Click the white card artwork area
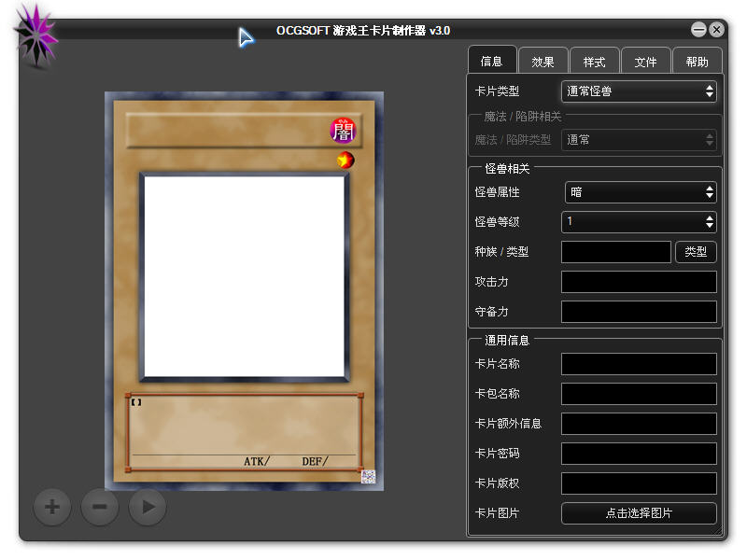This screenshot has height=560, width=747. tap(245, 276)
